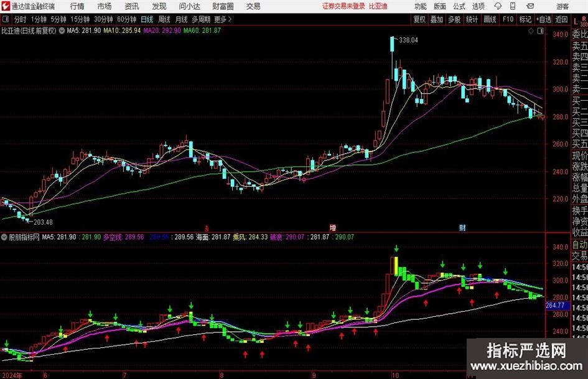Viewport: 588px width, 379px height.
Task: Open the 交易 menu
Action: [x=253, y=6]
